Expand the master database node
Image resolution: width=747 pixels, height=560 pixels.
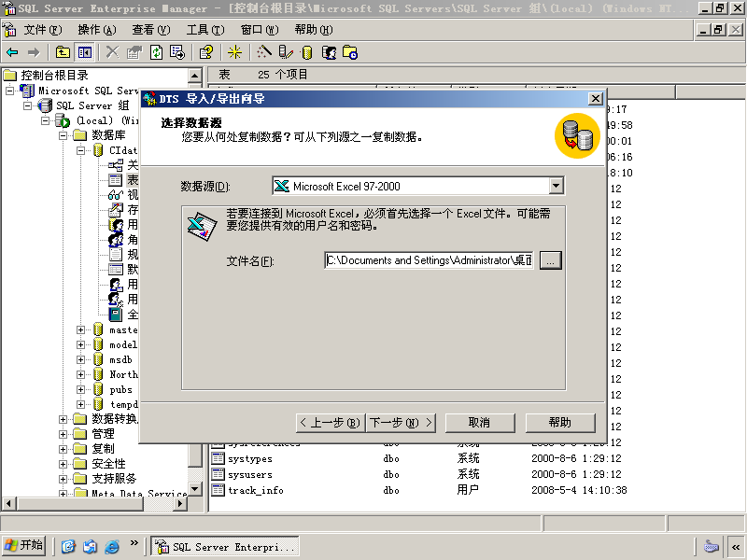80,329
